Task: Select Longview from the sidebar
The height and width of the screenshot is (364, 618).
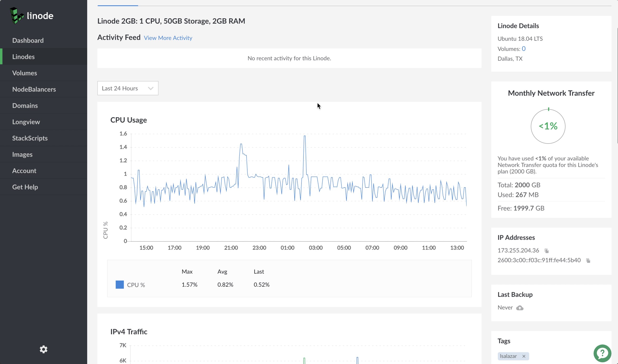Action: (26, 122)
